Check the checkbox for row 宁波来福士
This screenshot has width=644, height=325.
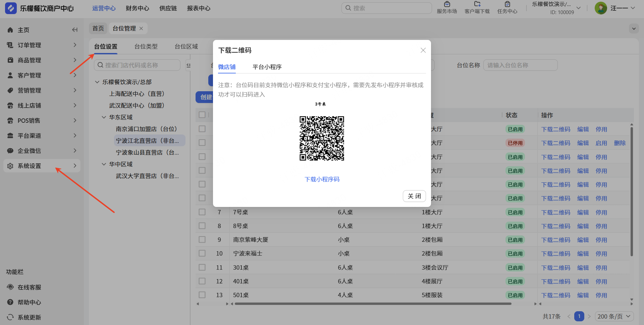pyautogui.click(x=202, y=253)
